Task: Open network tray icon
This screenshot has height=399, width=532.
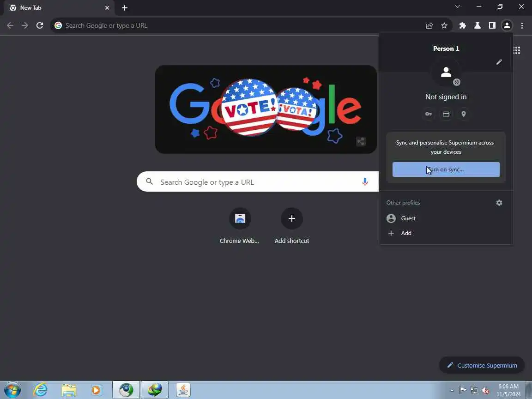Action: click(474, 391)
